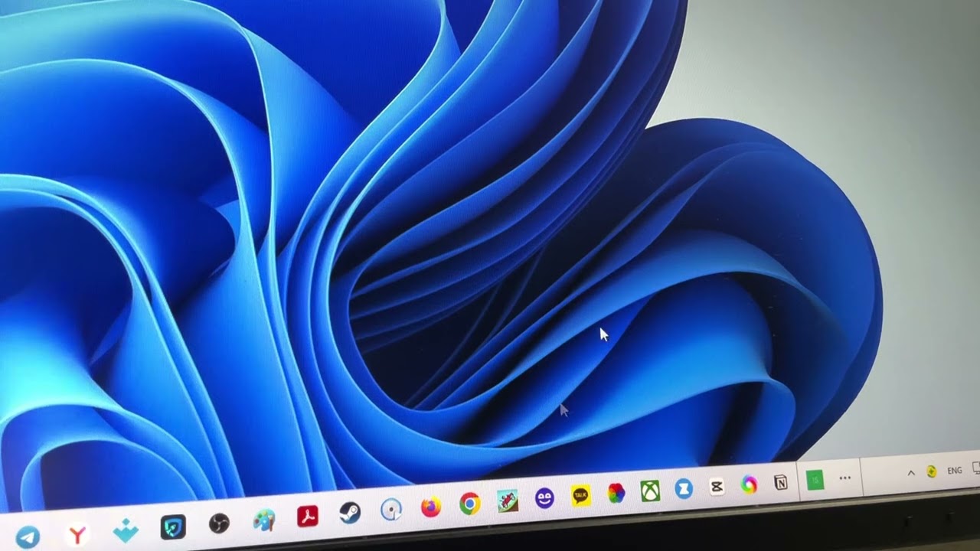Open the blue circle Z-shaped app icon
980x551 pixels.
(x=684, y=488)
